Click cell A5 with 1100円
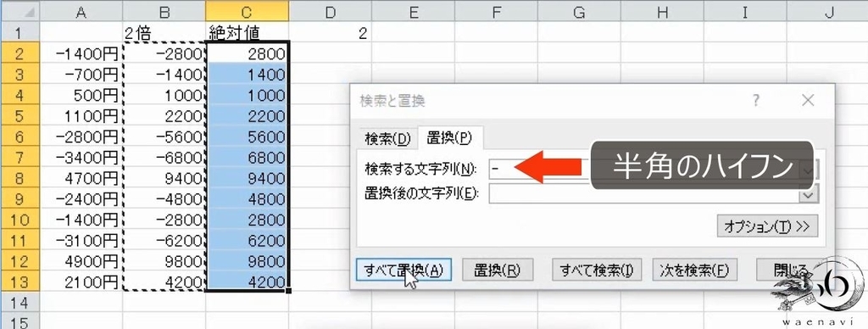Screen dimensions: 868x329 tap(81, 116)
